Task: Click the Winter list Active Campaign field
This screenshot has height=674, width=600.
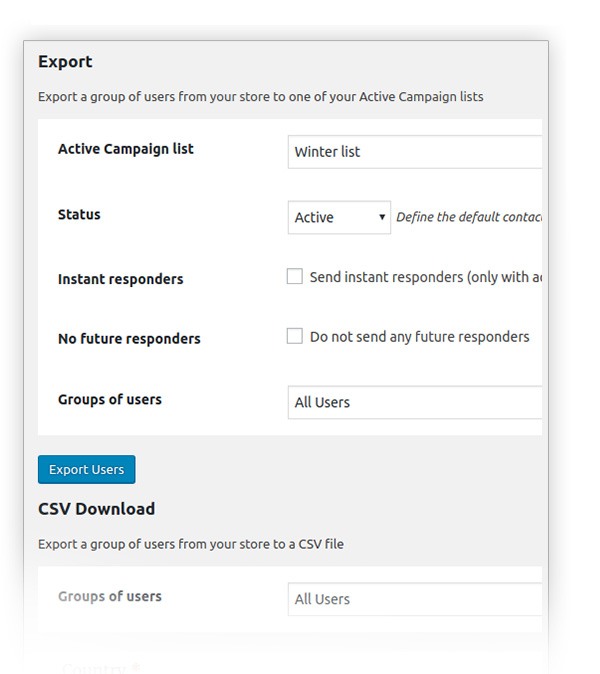Action: [414, 152]
